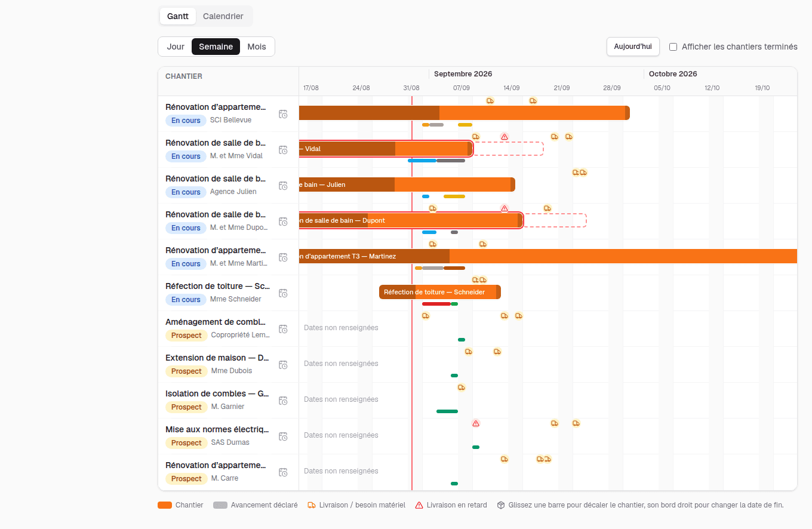Set dates via SAS Dumas calendar icon
Viewport: 812px width, 529px height.
coord(284,436)
